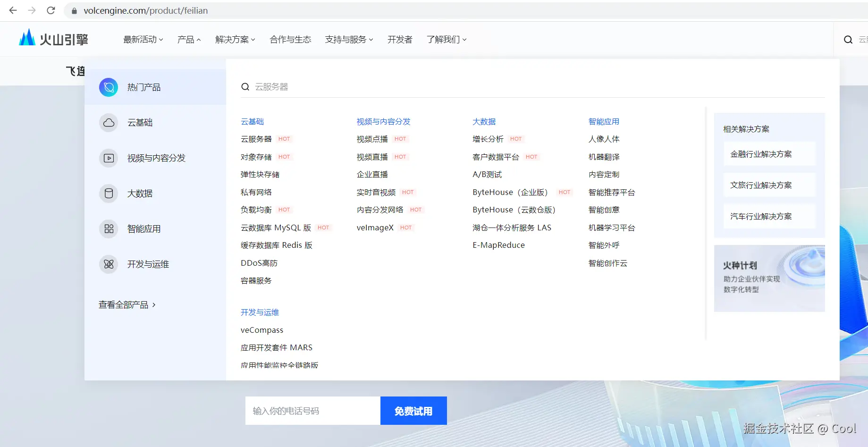The height and width of the screenshot is (447, 868).
Task: Click the 火山引擎 logo
Action: point(53,39)
